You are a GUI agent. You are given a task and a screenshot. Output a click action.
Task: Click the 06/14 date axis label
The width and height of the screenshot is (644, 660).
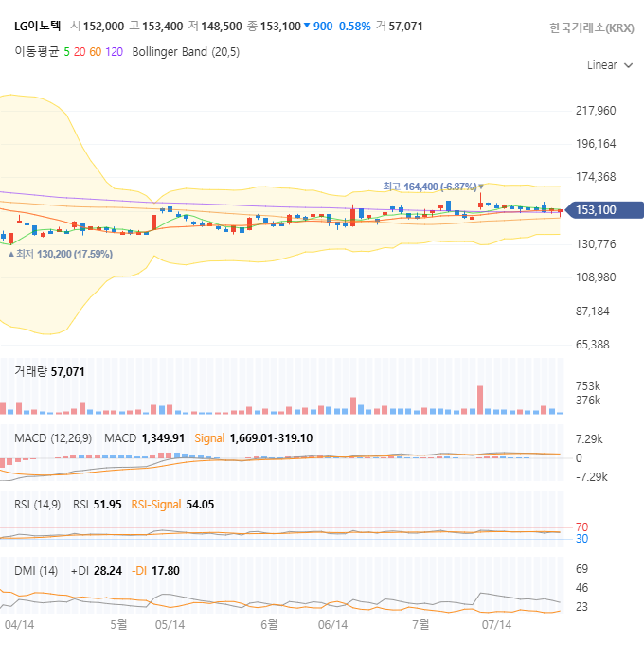pos(332,625)
